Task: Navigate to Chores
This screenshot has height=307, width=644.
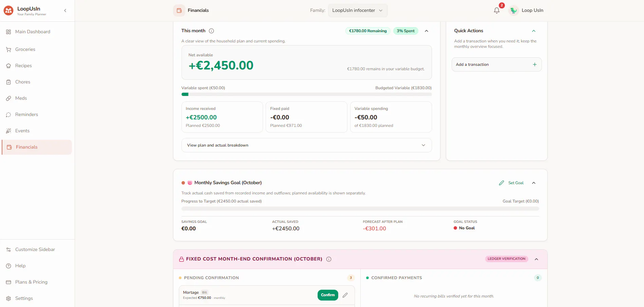Action: (37, 82)
